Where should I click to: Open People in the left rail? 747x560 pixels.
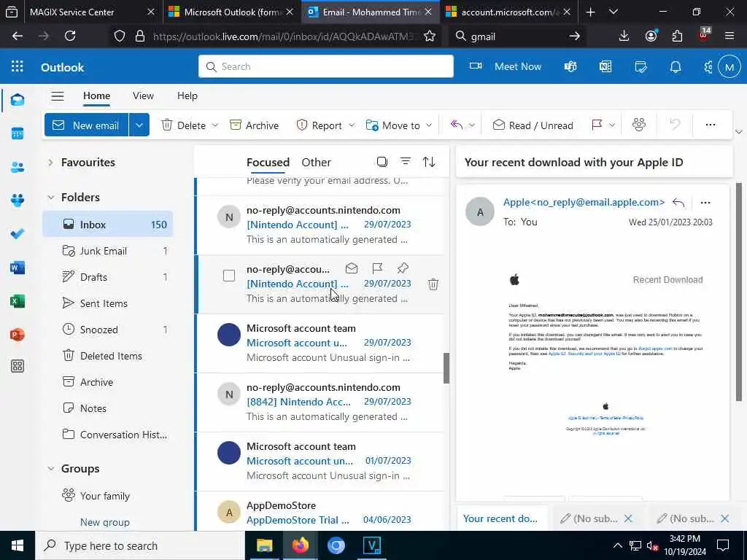(18, 167)
